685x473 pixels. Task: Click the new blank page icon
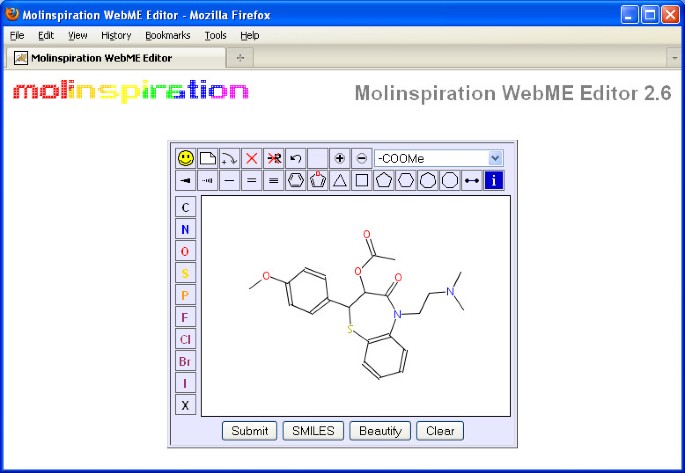click(x=208, y=158)
